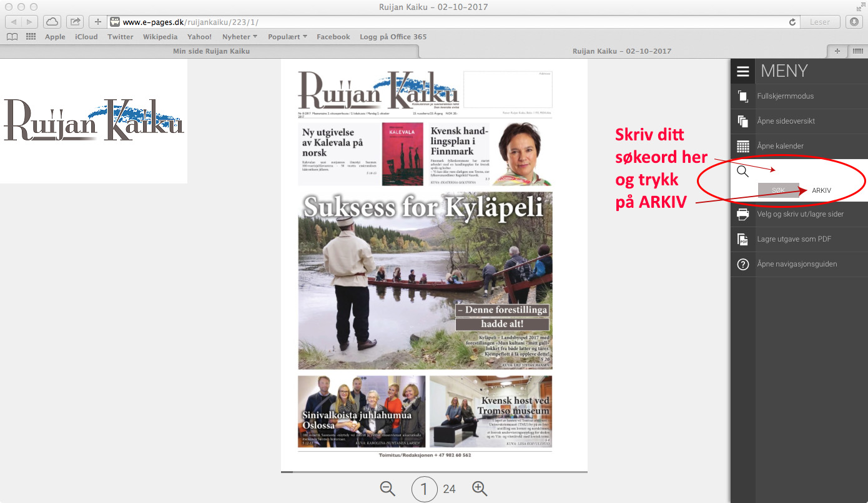Click the current page number 1 circle

425,489
